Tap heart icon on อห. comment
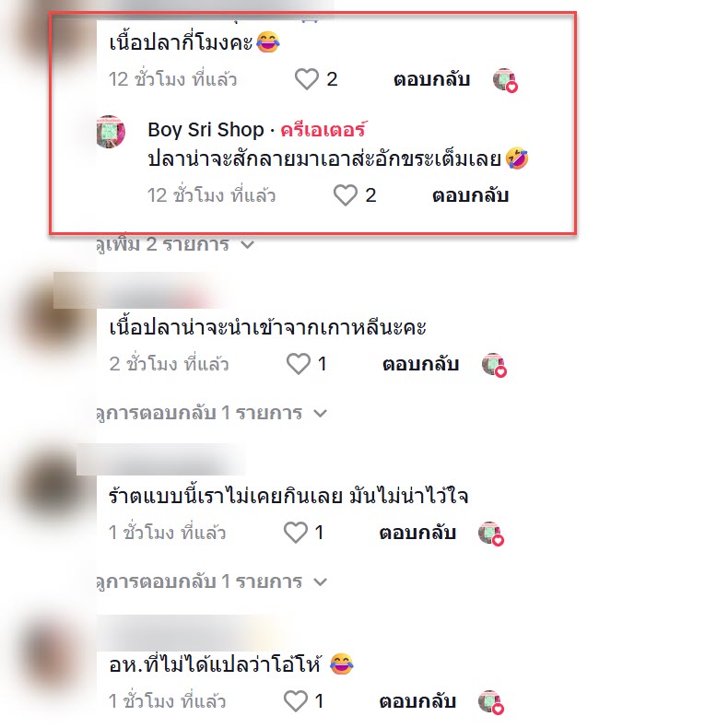 (x=296, y=701)
